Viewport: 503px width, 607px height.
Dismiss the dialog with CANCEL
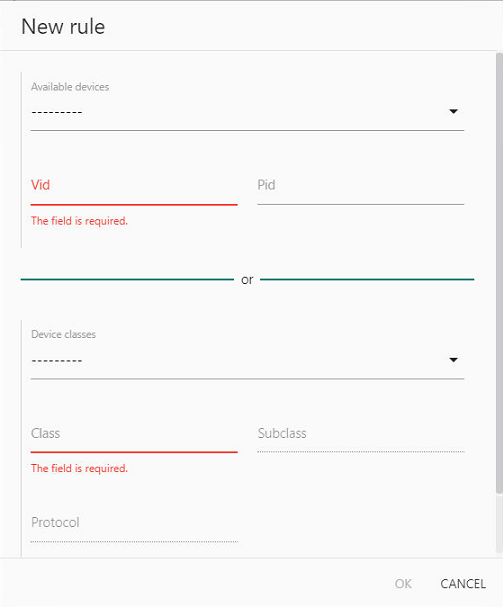click(463, 583)
